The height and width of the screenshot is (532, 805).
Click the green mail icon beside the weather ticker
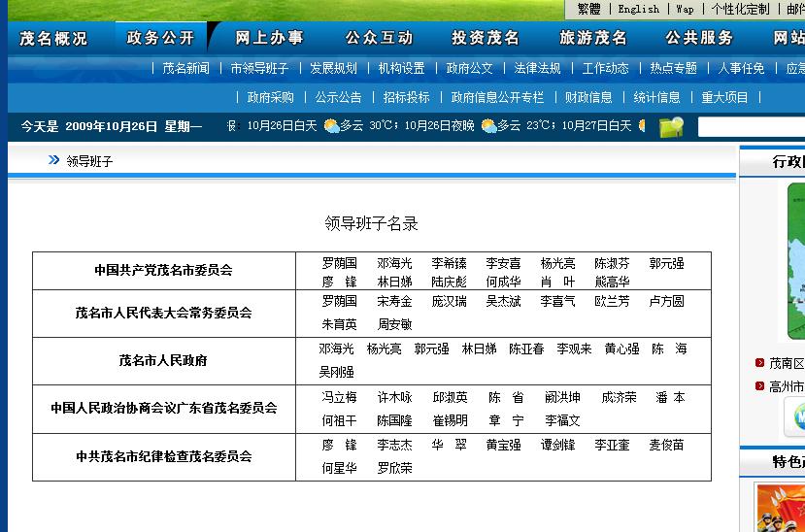(671, 127)
